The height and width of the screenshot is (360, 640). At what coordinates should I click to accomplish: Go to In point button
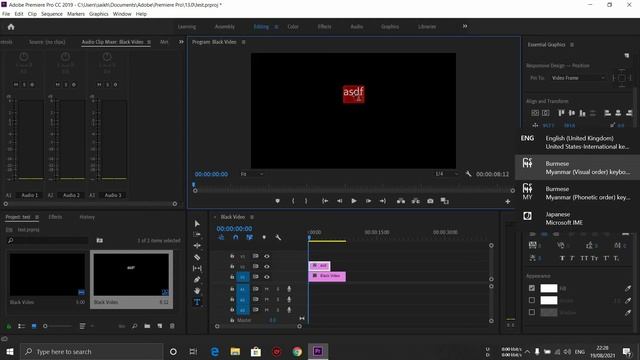click(325, 201)
